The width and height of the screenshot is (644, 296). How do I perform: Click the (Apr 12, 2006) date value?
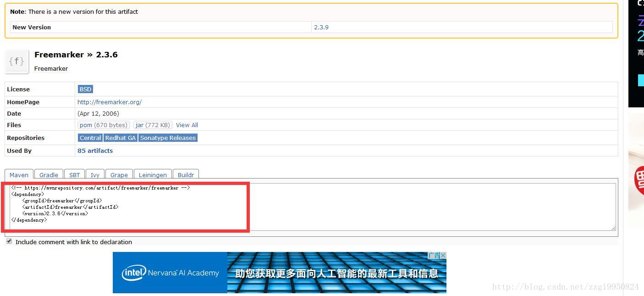click(x=98, y=113)
